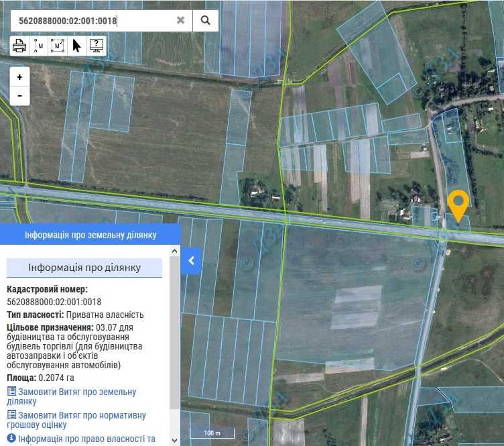Zoom in the map with plus button
The width and height of the screenshot is (504, 446).
(19, 77)
